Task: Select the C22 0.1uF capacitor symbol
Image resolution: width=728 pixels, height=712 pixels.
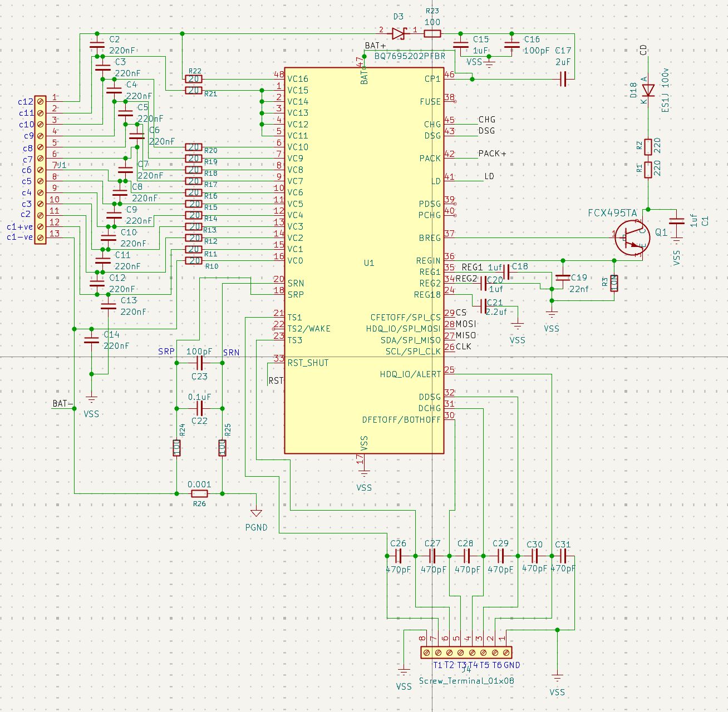Action: [x=199, y=408]
